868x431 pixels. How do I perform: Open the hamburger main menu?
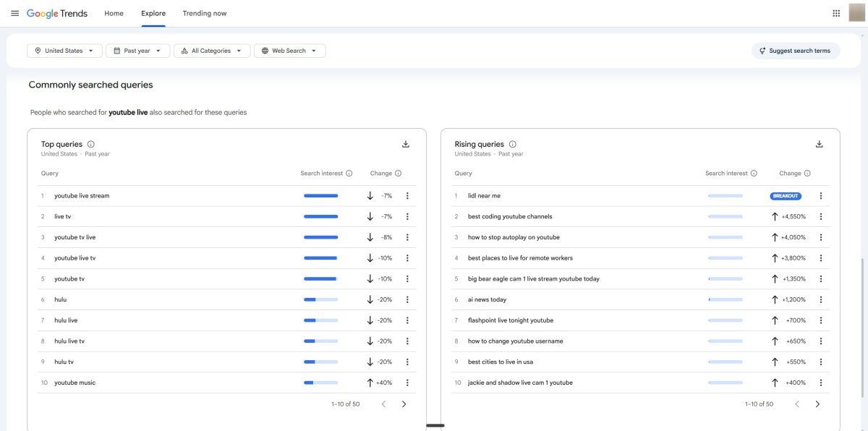14,13
